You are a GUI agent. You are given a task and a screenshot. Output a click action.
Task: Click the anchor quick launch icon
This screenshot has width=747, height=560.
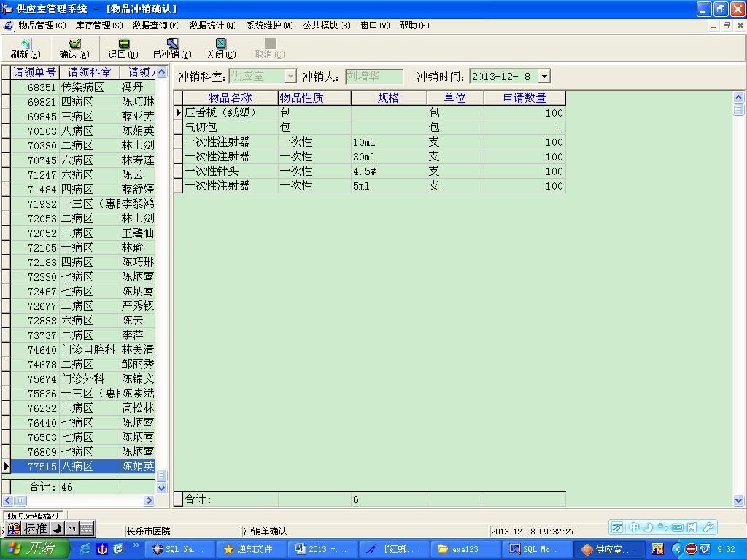(x=102, y=549)
